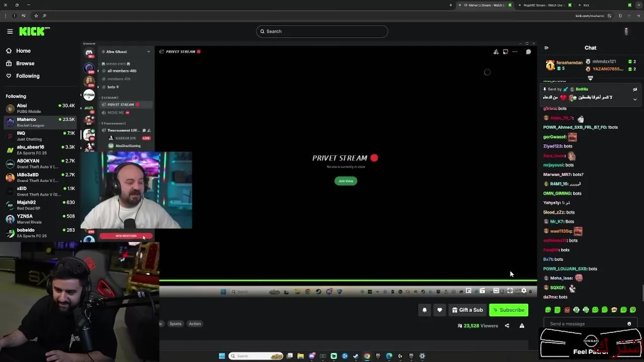The image size is (644, 362).
Task: Click the Kick search field
Action: tap(322, 31)
